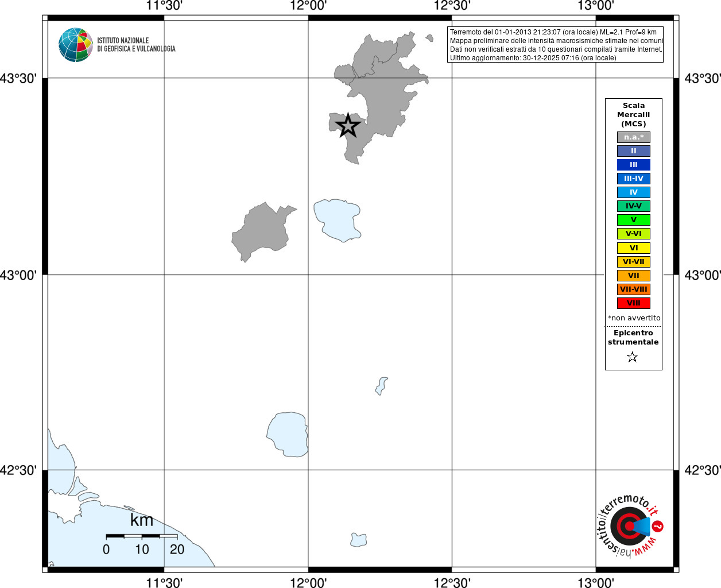This screenshot has height=588, width=721.
Task: Select the yellow VI legend swatch
Action: (634, 248)
